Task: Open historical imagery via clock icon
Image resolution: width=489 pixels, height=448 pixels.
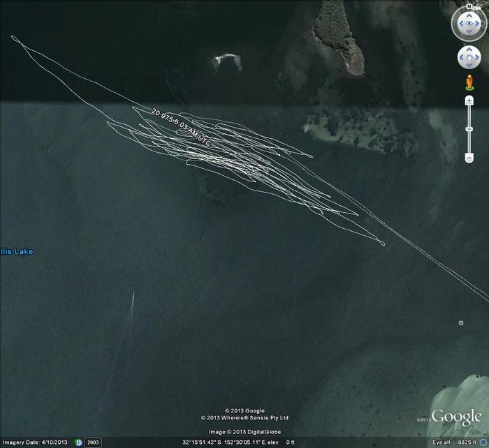Action: tap(79, 442)
